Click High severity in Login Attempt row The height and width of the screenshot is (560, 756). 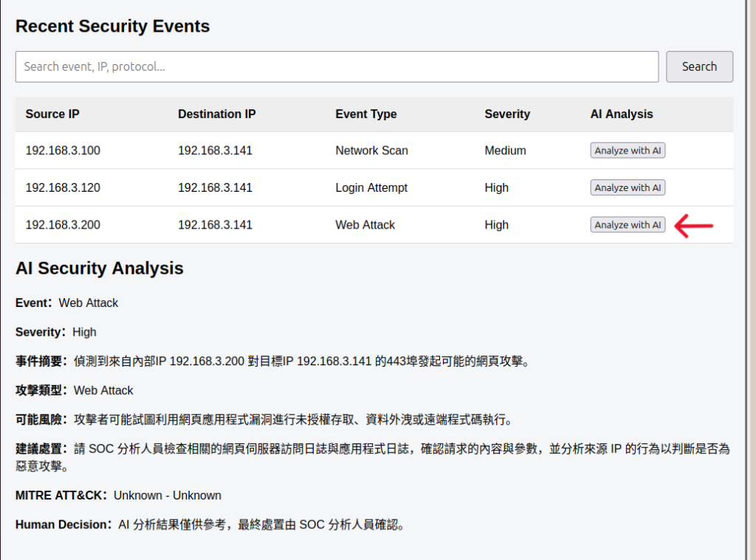point(497,187)
